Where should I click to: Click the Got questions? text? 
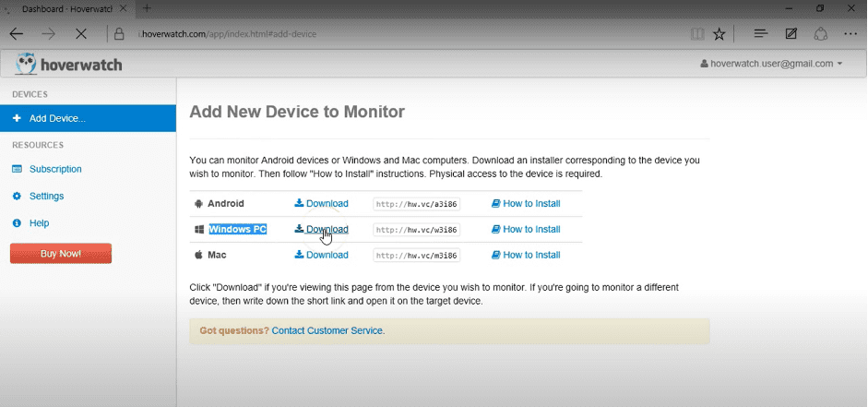tap(234, 330)
